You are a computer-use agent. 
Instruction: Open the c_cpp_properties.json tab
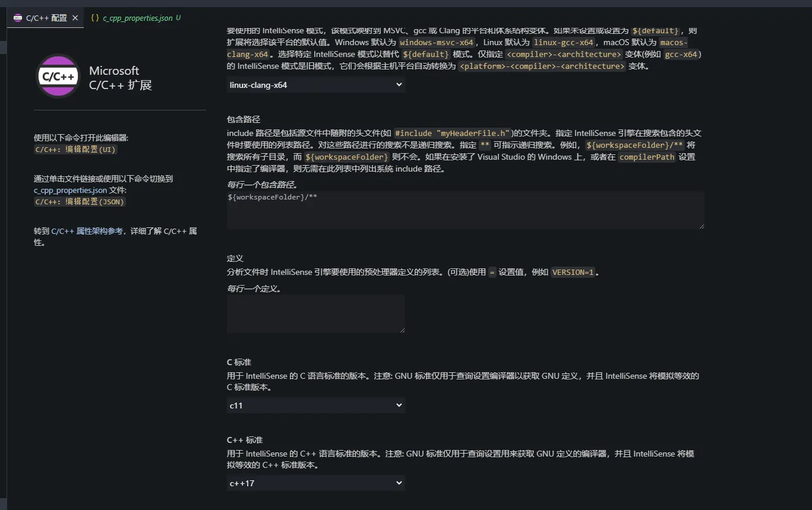(138, 18)
